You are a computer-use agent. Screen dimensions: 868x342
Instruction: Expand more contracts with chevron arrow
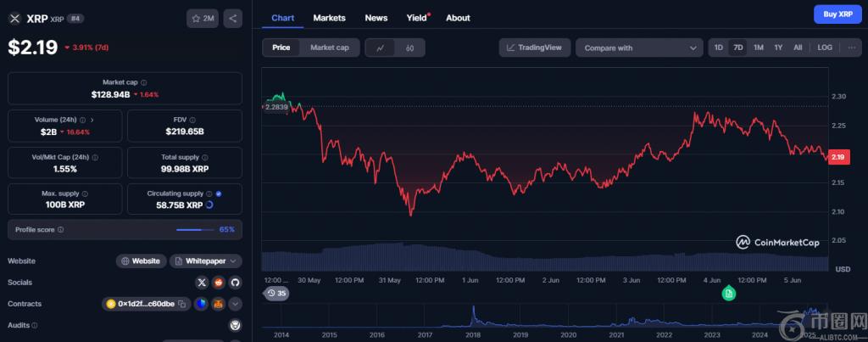pos(236,304)
